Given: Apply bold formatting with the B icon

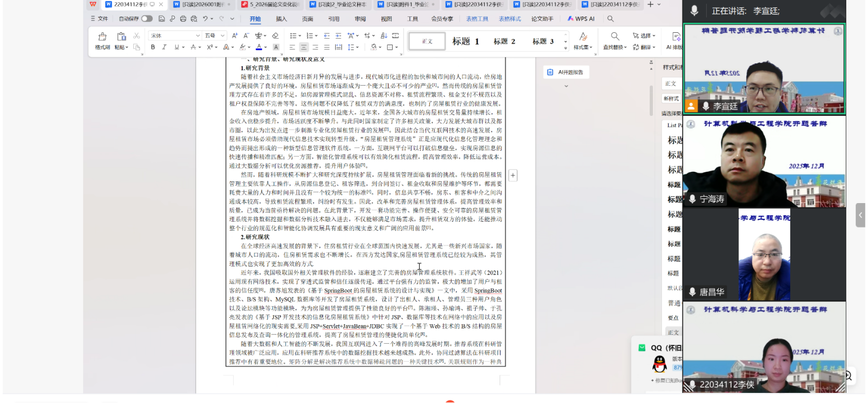Looking at the screenshot, I should coord(153,47).
